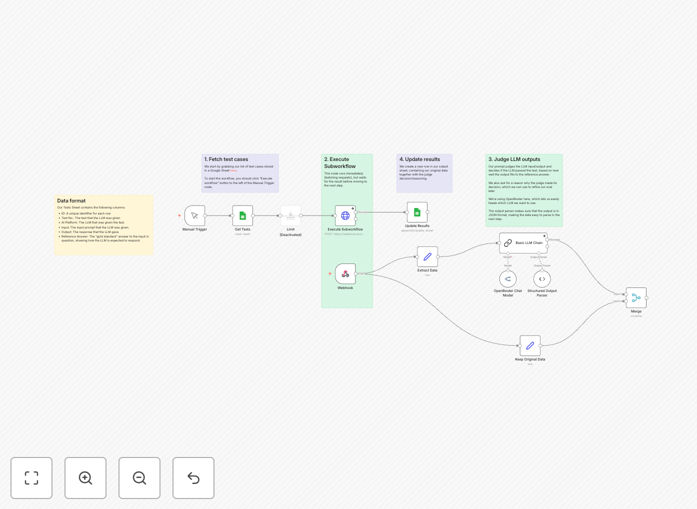Viewport: 697px width, 509px height.
Task: Click the 'OpenRouter Chat Model' label
Action: (508, 293)
